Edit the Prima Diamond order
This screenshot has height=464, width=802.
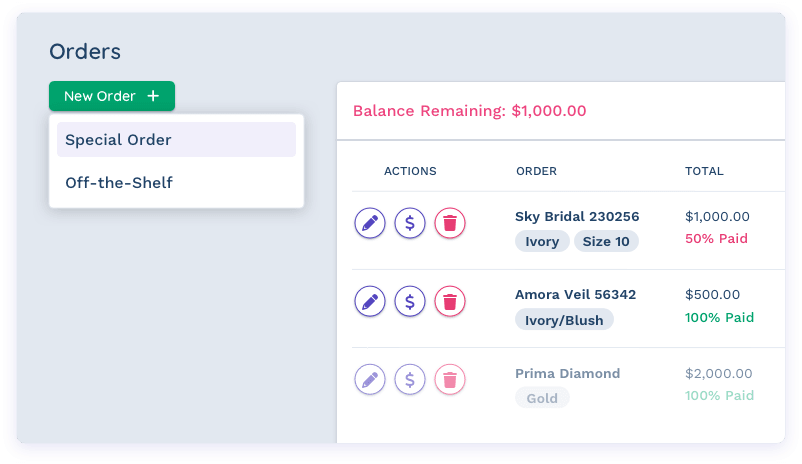point(370,379)
